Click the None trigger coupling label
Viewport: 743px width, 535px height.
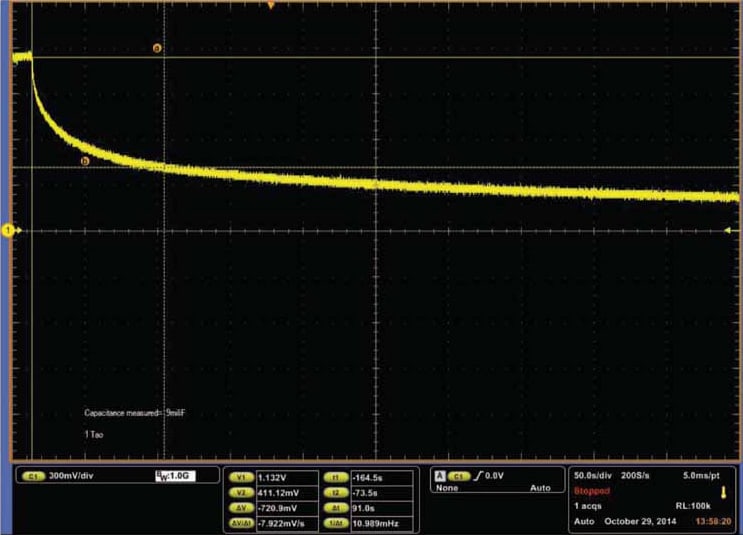click(447, 488)
